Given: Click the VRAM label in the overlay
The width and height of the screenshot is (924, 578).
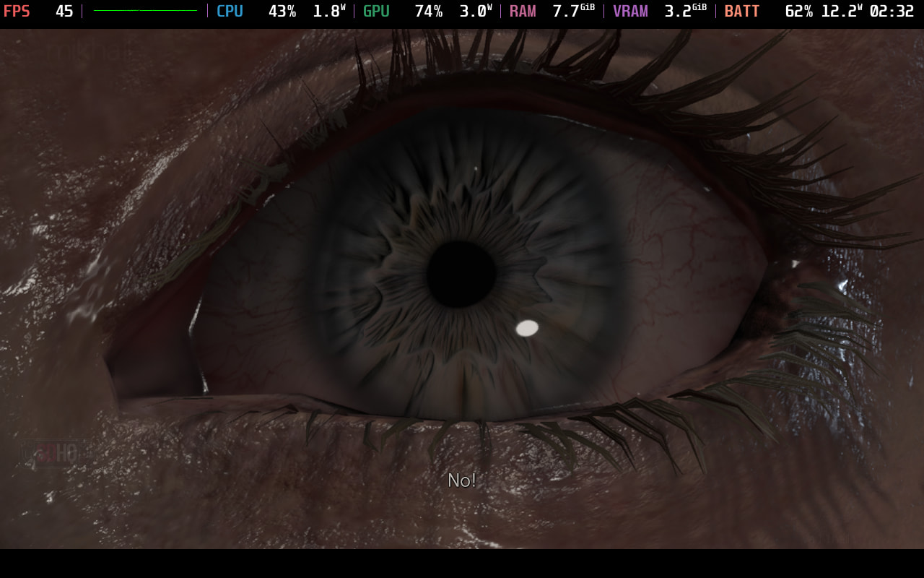Looking at the screenshot, I should 630,12.
